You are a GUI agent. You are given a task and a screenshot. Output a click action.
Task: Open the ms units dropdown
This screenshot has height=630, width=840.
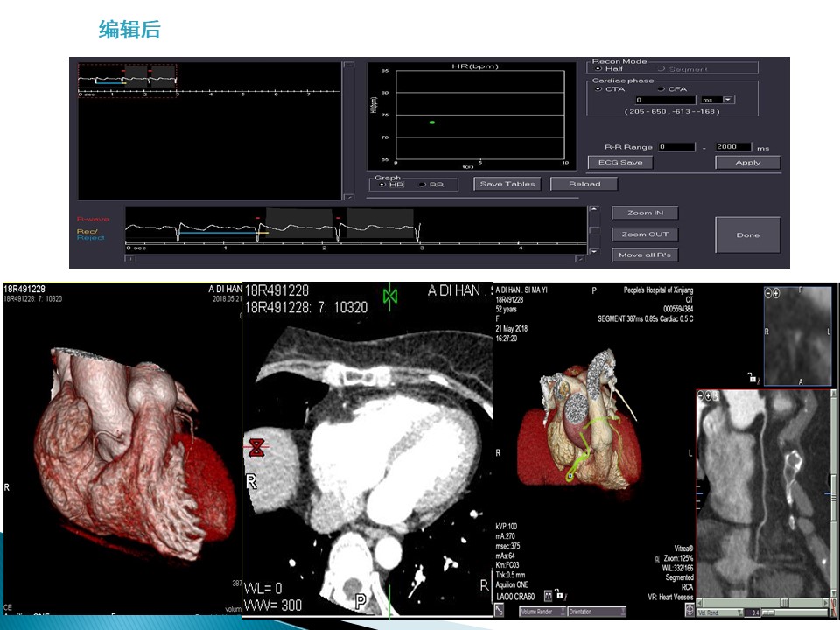click(728, 100)
